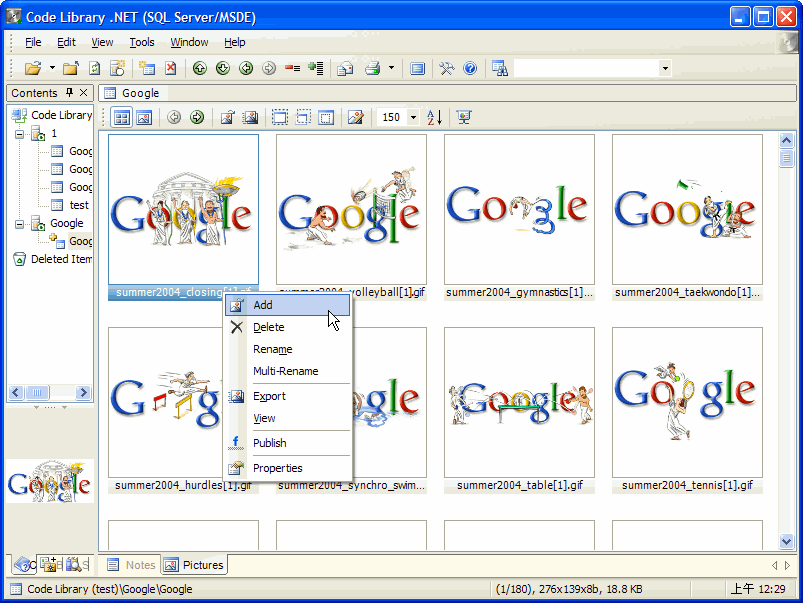Click the previous picture arrow in picture toolbar
This screenshot has height=603, width=803.
pos(174,117)
